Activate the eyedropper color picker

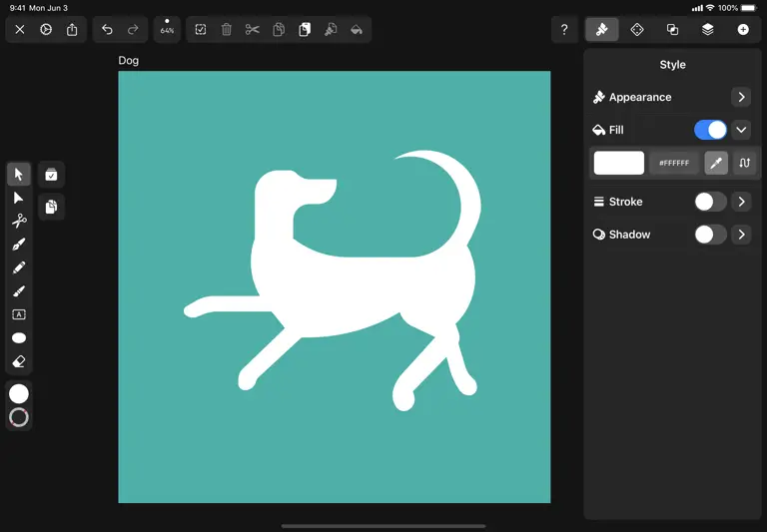716,163
